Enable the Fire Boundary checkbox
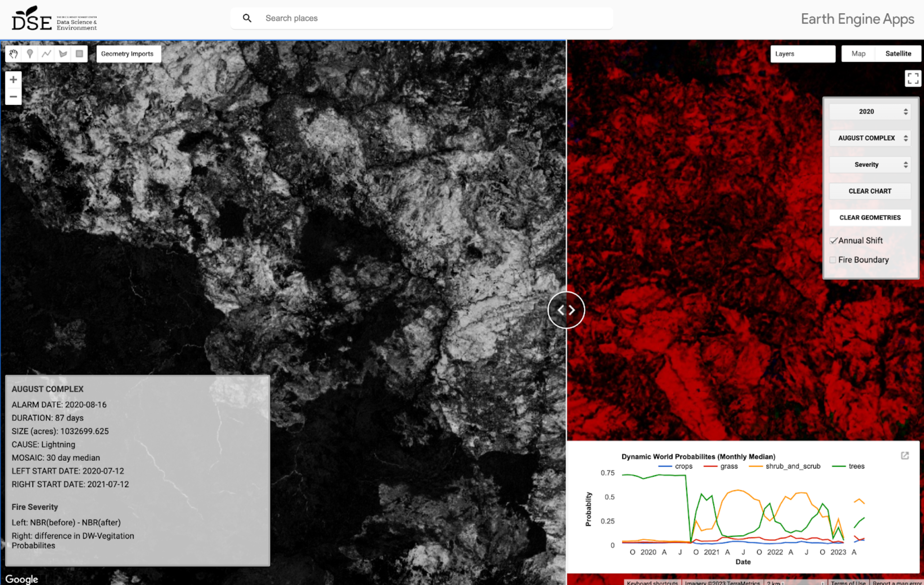Image resolution: width=924 pixels, height=585 pixels. [833, 260]
